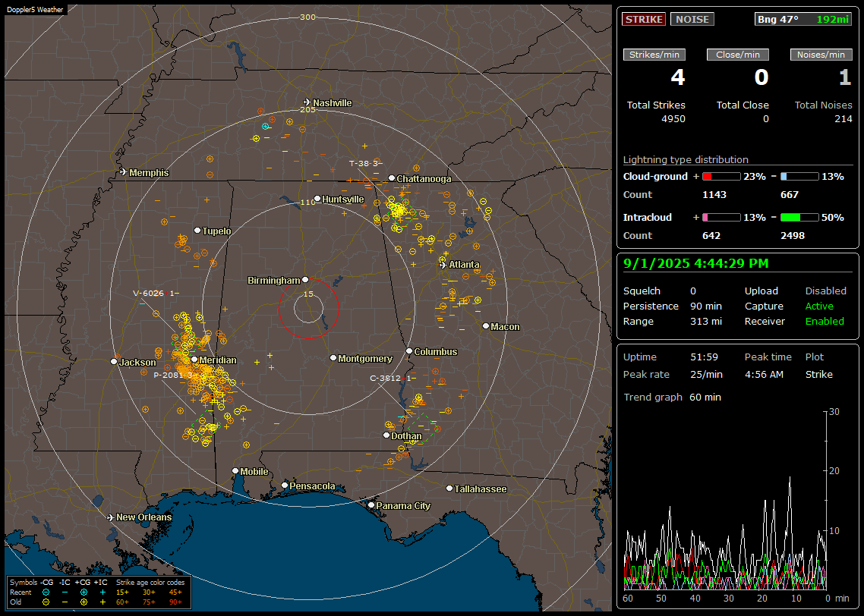This screenshot has height=616, width=864.
Task: Click the Macon city dot
Action: point(485,326)
